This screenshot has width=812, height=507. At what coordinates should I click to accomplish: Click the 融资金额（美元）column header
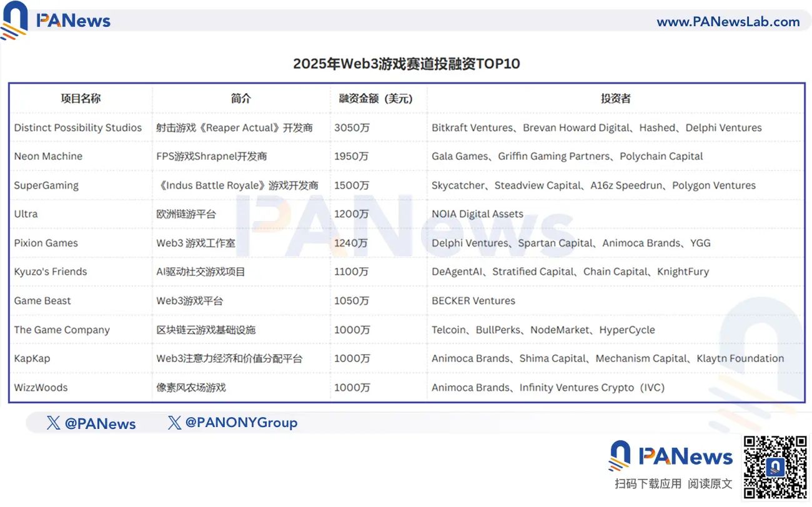(x=375, y=99)
